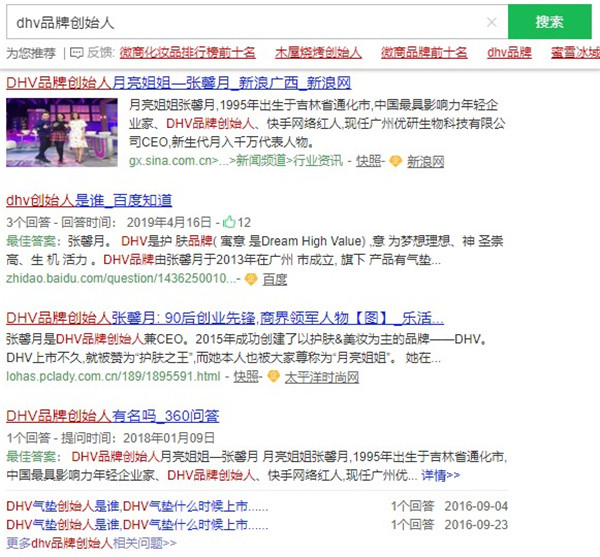Screen dimensions: 600x557
Task: Clear the search box with the X icon
Action: 491,22
